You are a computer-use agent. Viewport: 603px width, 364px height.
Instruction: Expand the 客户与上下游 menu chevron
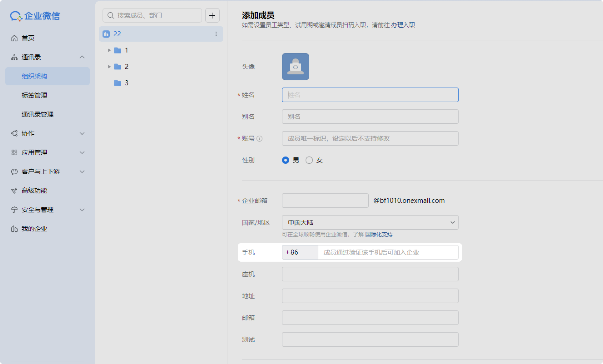point(82,172)
